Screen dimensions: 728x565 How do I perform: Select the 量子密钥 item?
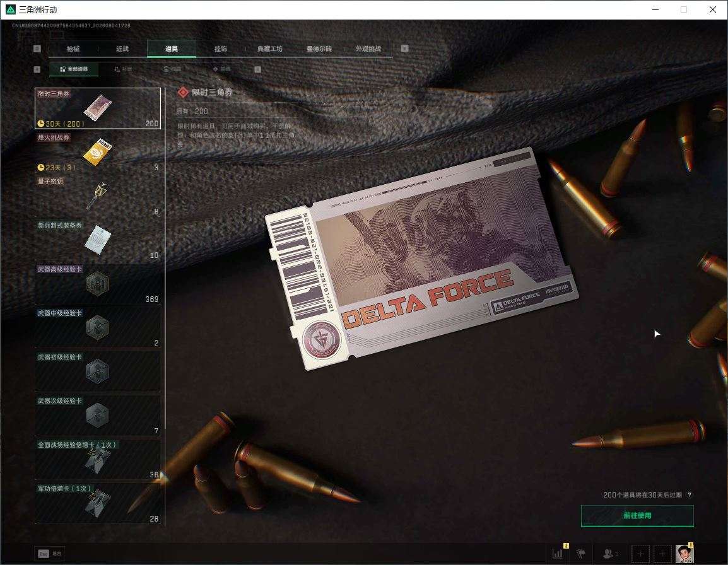(98, 196)
